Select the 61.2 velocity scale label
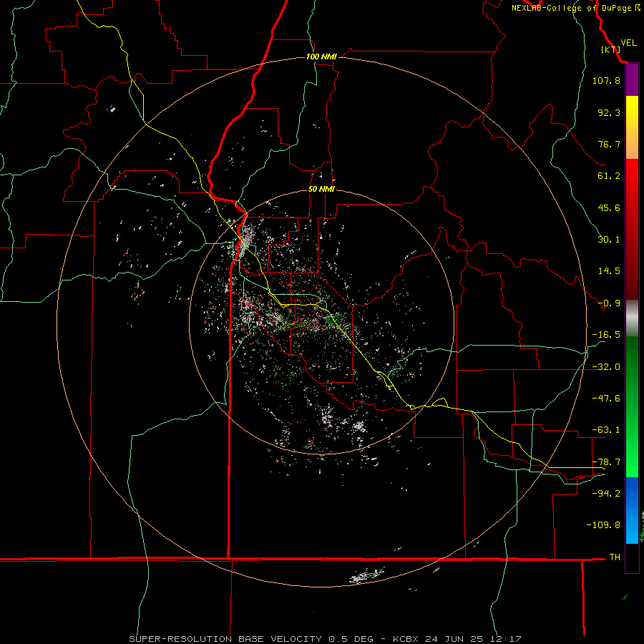644x644 pixels. point(609,176)
